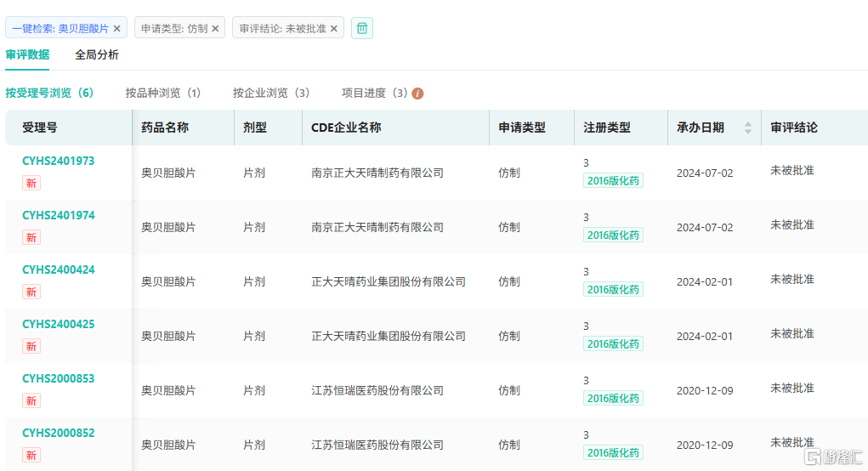
Task: Click 奥贝胆酸片 in the CYHS2401973 row
Action: pos(168,173)
